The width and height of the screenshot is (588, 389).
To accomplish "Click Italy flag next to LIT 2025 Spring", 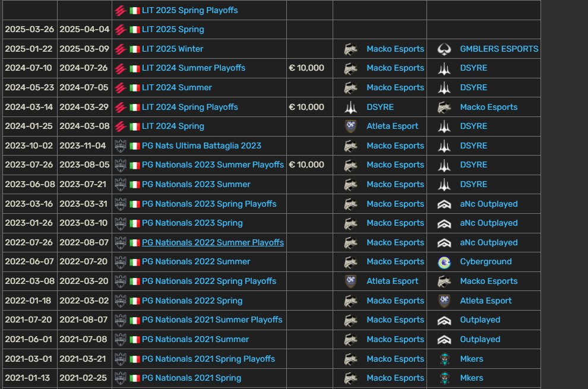I will (x=135, y=30).
